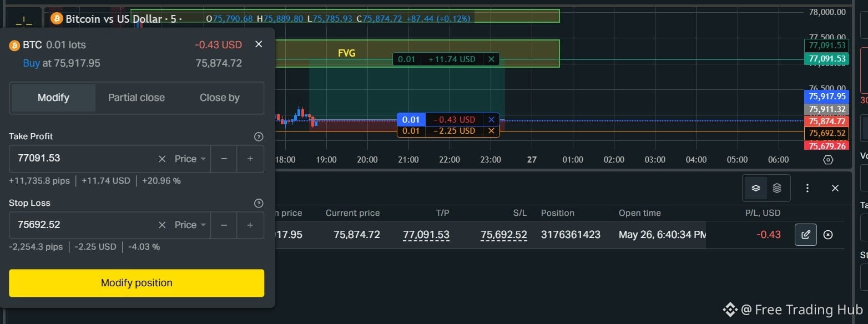Click the 75,874.72 red current price label
868x324 pixels.
827,121
